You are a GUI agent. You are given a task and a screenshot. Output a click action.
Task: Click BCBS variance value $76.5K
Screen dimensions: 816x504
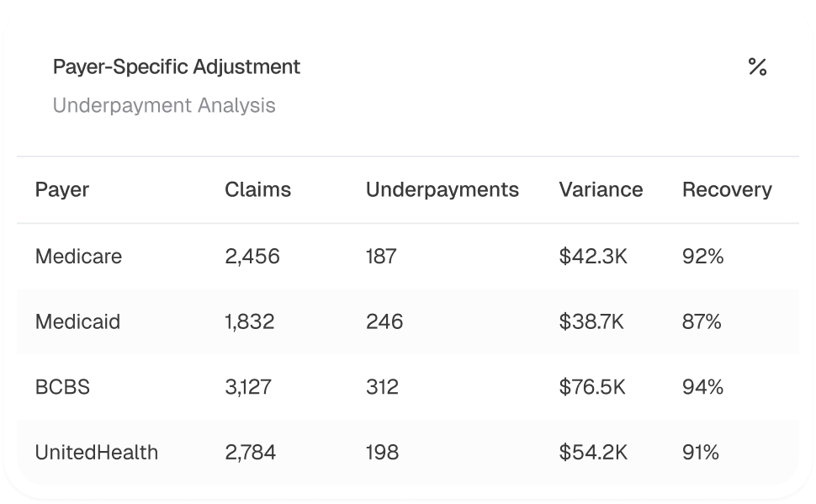pyautogui.click(x=592, y=387)
